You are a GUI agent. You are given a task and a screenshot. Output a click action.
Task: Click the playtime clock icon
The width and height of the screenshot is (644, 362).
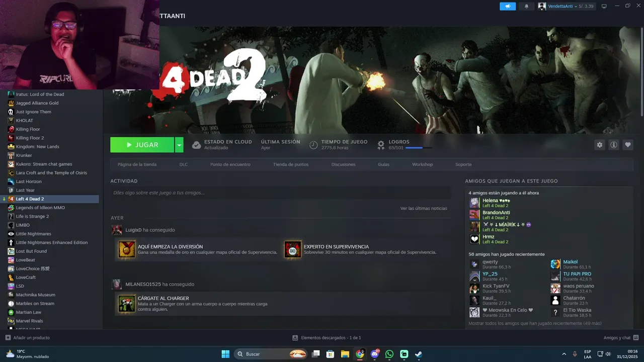(313, 145)
